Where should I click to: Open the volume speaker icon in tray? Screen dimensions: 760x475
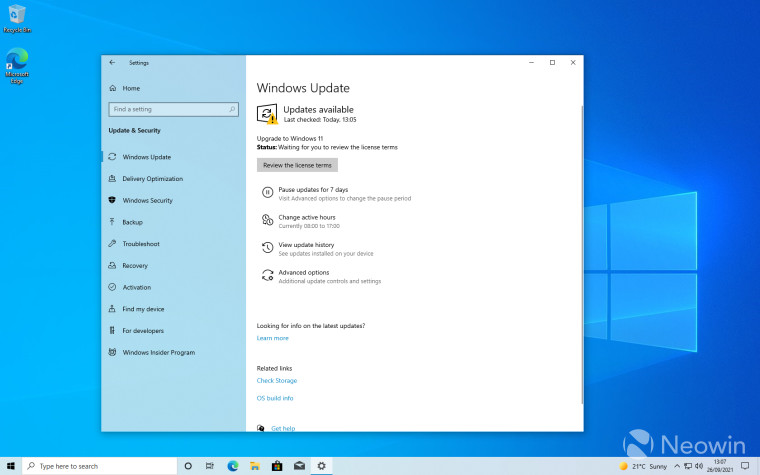[x=699, y=466]
